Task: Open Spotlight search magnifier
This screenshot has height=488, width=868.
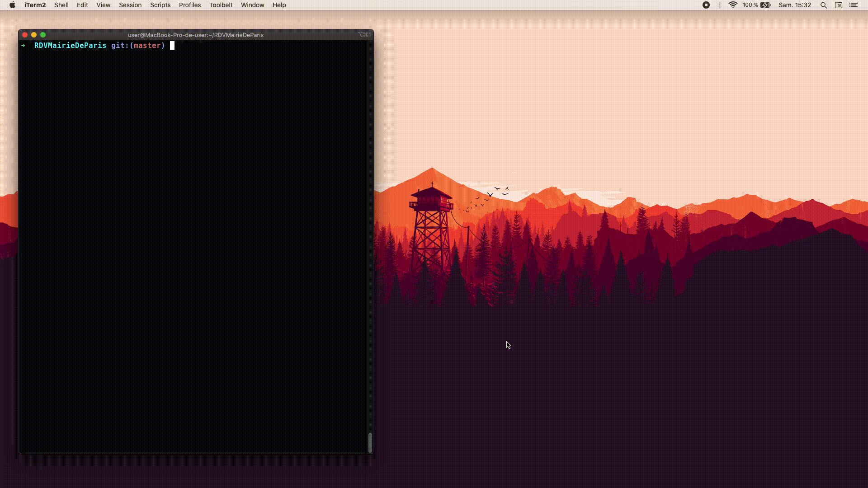Action: click(x=824, y=5)
